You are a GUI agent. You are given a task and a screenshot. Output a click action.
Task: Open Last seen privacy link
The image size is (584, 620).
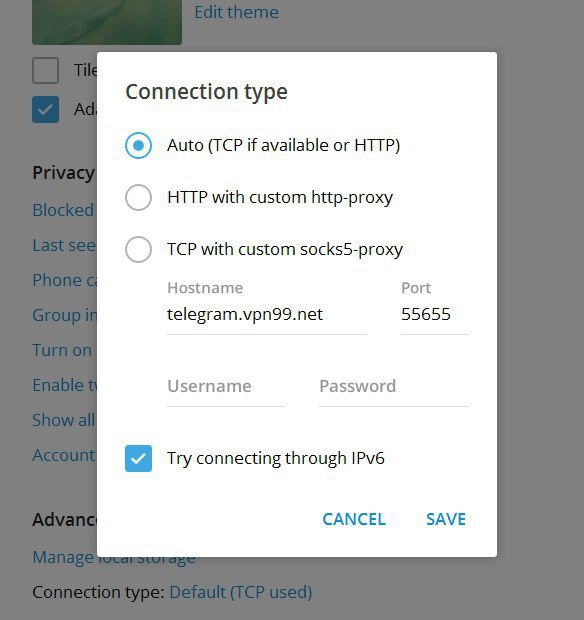click(64, 245)
